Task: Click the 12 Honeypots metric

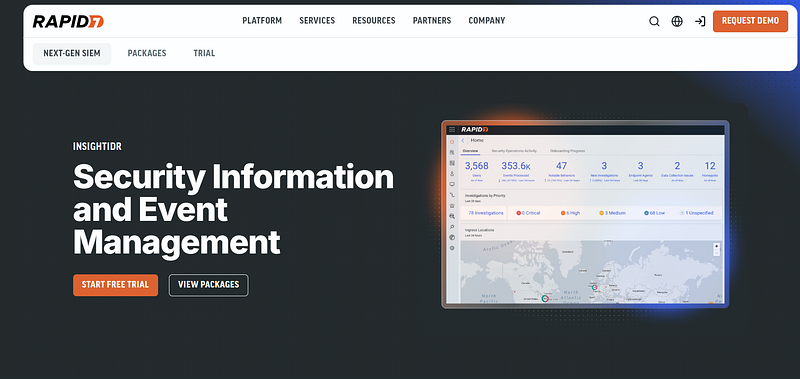Action: click(710, 171)
